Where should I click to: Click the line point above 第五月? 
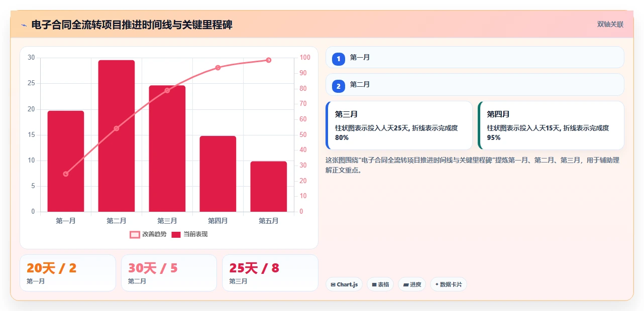point(269,60)
